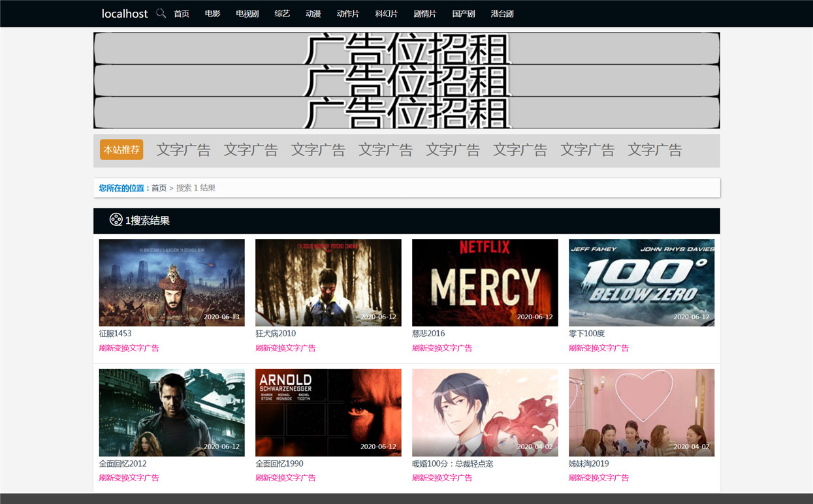Click the middle 广告位招租 banner
This screenshot has width=813, height=504.
pyautogui.click(x=406, y=80)
